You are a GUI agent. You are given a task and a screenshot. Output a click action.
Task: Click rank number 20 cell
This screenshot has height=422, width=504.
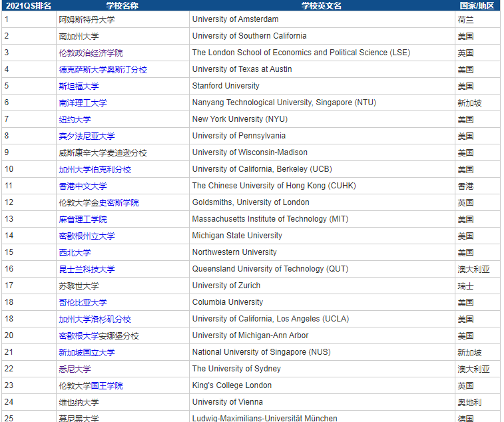tap(29, 335)
